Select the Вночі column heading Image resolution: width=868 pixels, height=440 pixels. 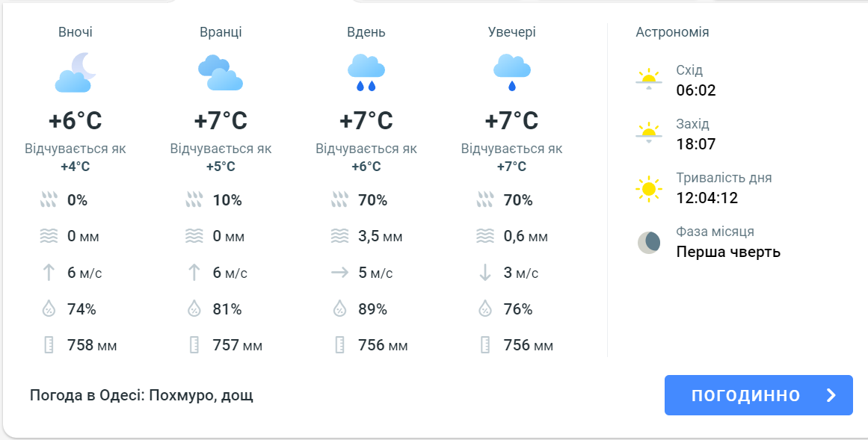76,32
